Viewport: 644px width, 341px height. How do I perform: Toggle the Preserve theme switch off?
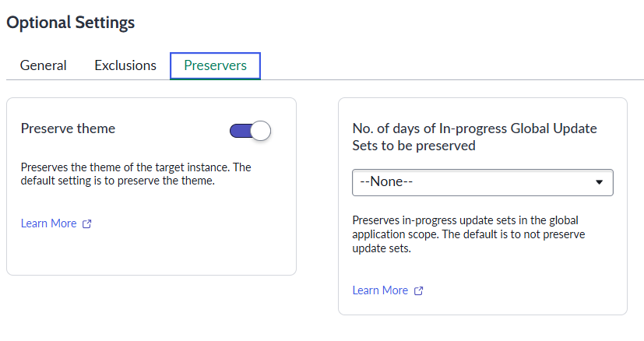coord(250,131)
